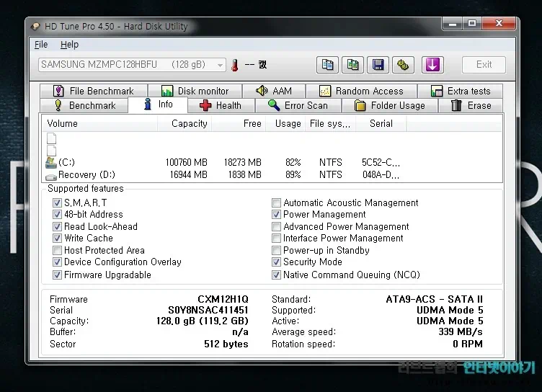Screen dimensions: 542x392
Task: Click the 89% usage value
Action: coord(293,174)
